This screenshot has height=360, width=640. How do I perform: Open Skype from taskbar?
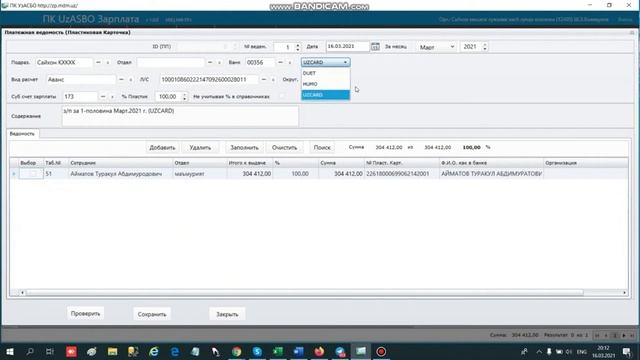point(257,351)
